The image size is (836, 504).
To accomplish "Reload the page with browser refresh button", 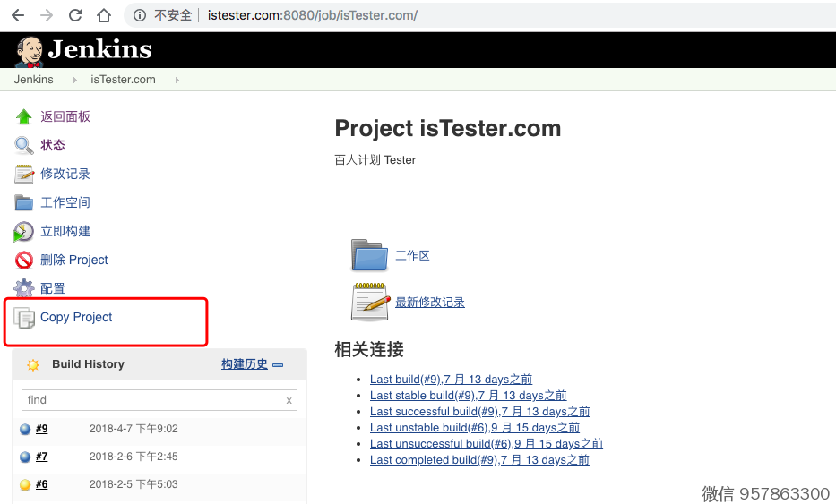I will 75,15.
